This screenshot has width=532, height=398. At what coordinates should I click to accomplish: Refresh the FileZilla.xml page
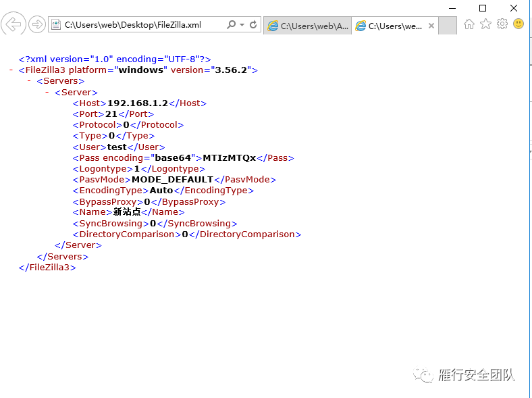tap(253, 24)
